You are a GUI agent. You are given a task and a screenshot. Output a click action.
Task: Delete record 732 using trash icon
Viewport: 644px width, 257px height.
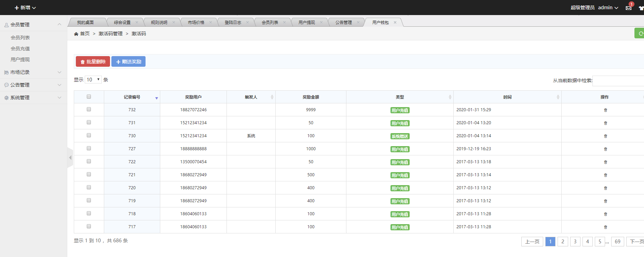click(605, 110)
